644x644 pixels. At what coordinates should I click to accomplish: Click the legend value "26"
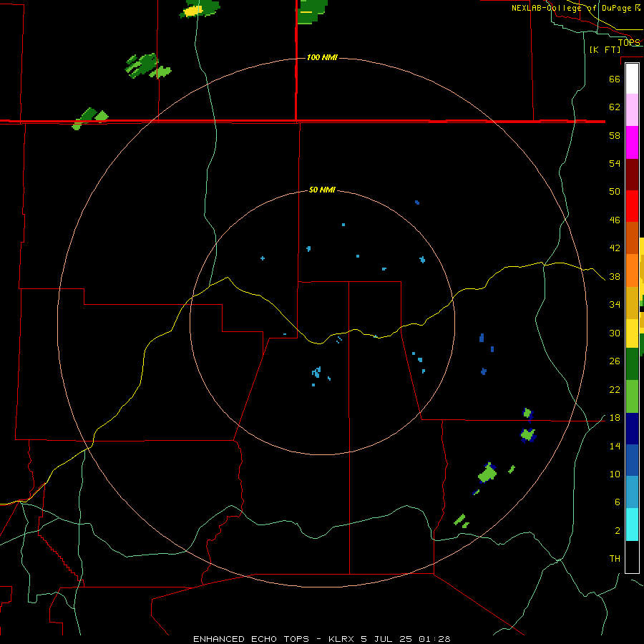(x=615, y=361)
